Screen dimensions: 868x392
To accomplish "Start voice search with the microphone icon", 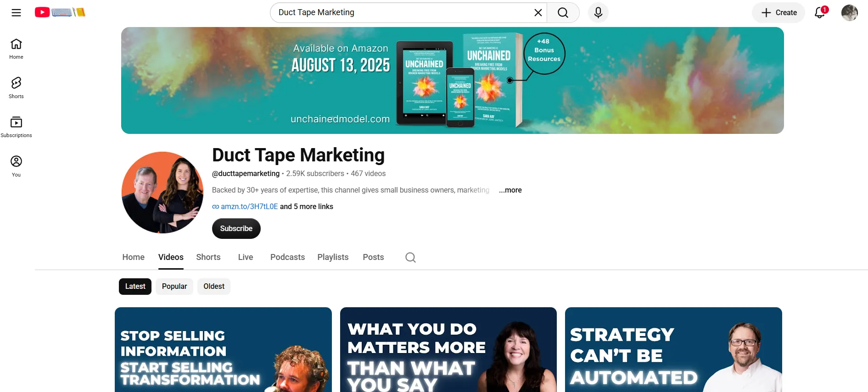I will tap(598, 12).
